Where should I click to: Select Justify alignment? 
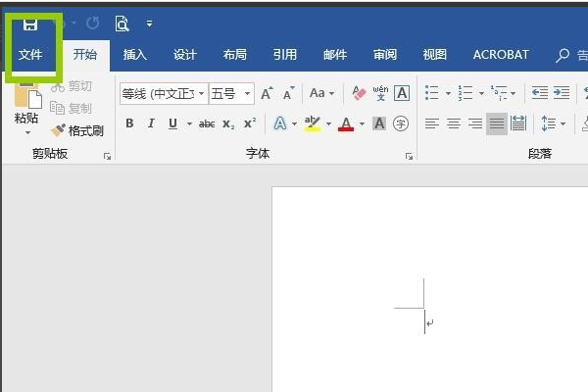click(497, 123)
